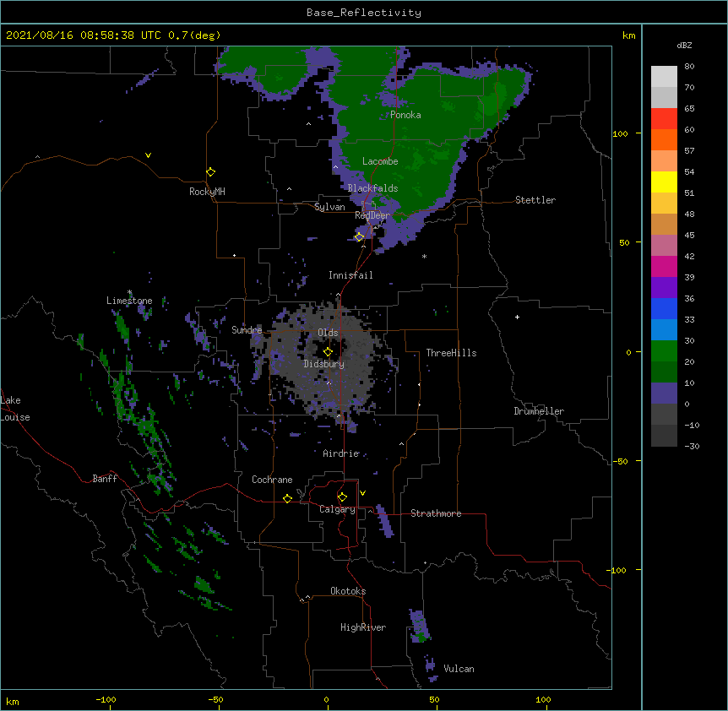Click the Sylvan label
The width and height of the screenshot is (728, 711).
pyautogui.click(x=329, y=207)
